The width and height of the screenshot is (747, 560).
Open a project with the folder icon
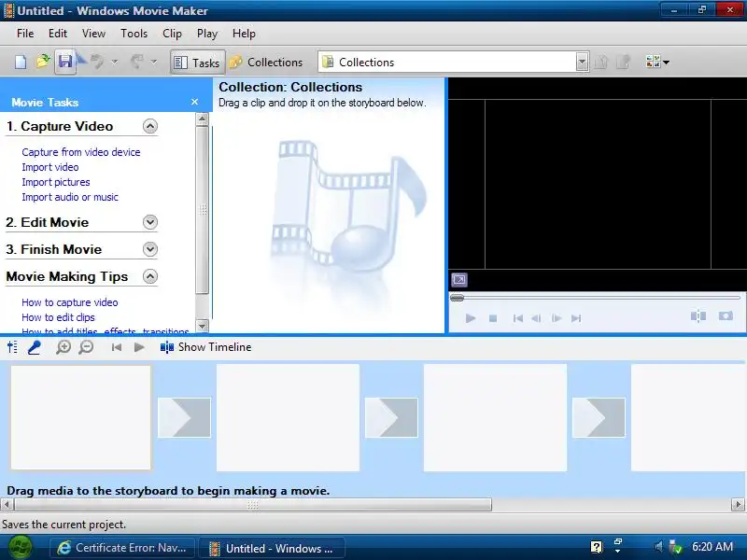43,62
